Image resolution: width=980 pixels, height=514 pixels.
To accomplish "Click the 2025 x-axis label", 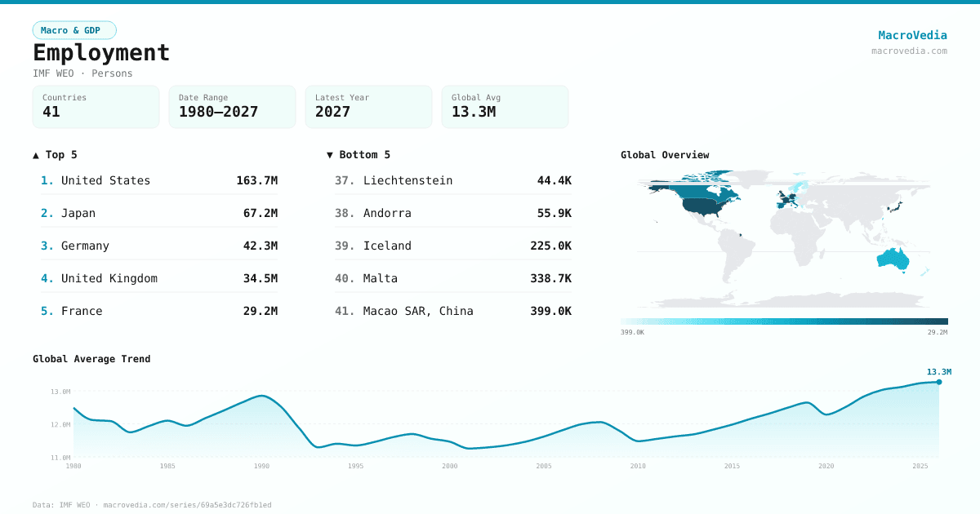I will 920,466.
